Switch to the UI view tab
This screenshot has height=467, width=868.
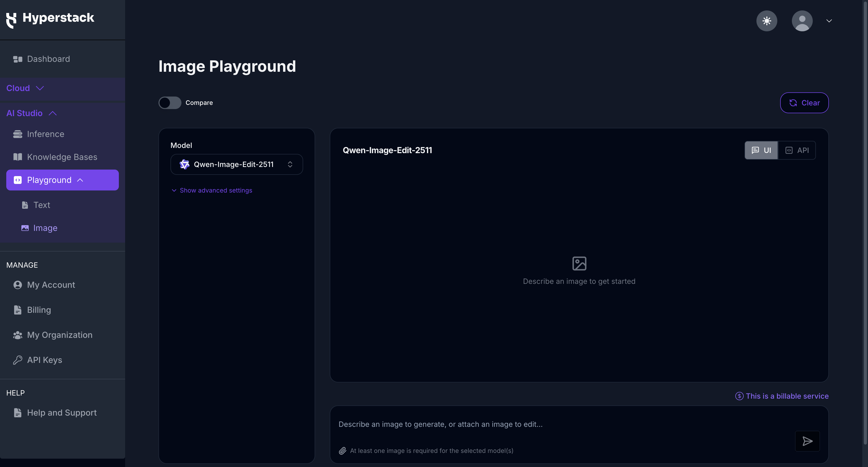tap(761, 150)
